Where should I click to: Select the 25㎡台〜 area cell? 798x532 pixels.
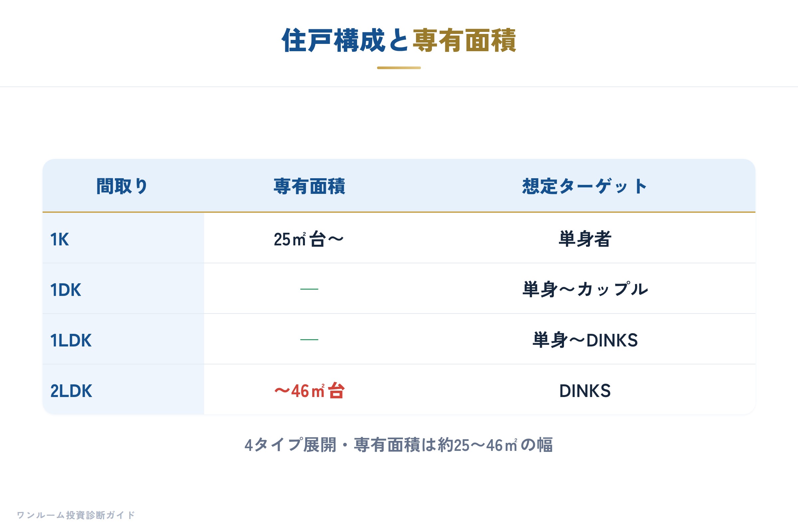(x=309, y=239)
